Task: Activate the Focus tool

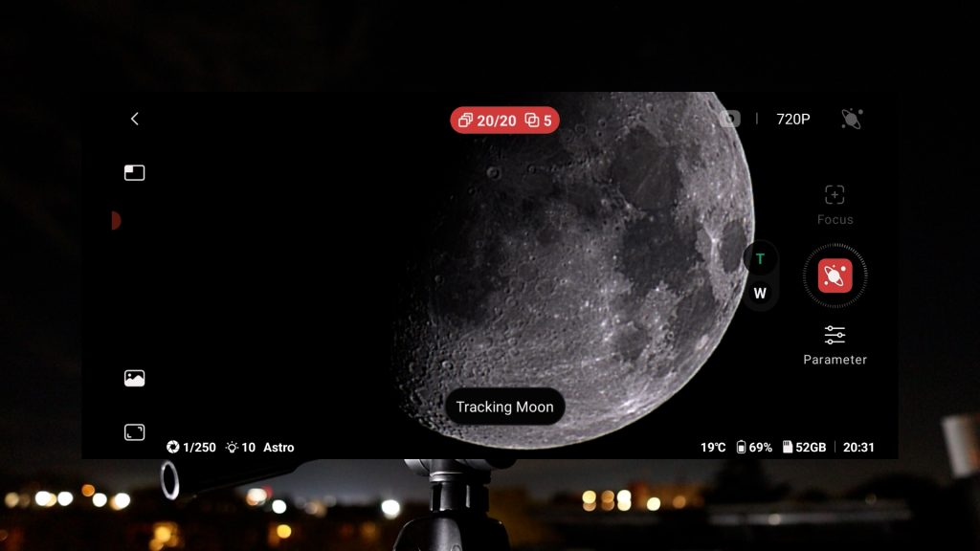Action: point(835,205)
